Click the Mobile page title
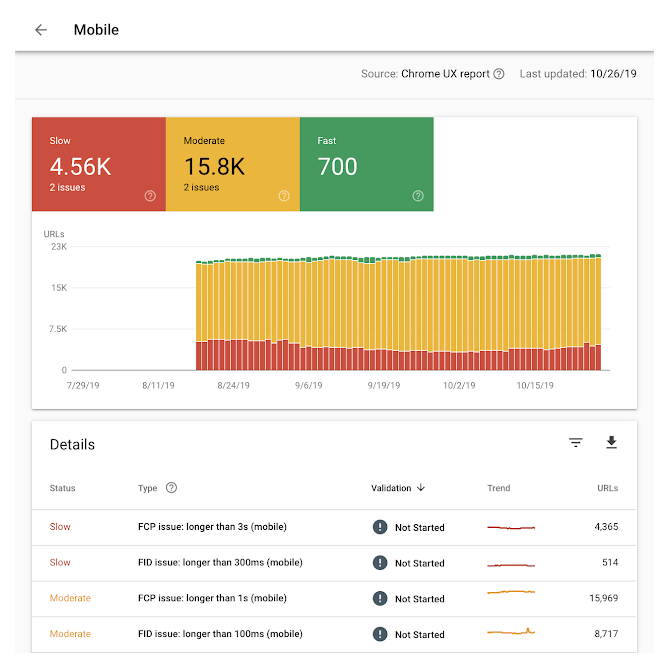 [x=96, y=30]
